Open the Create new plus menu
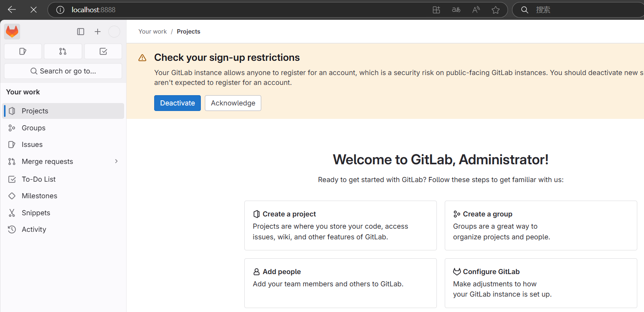The width and height of the screenshot is (644, 312). (98, 32)
